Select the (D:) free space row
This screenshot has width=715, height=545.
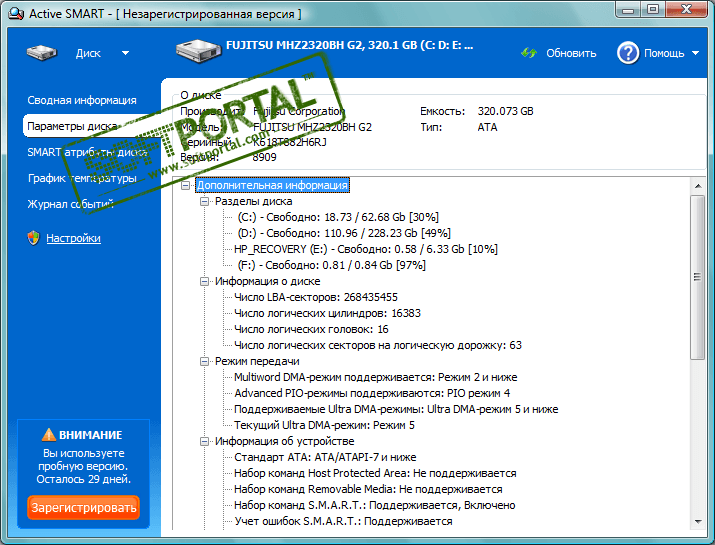click(344, 233)
